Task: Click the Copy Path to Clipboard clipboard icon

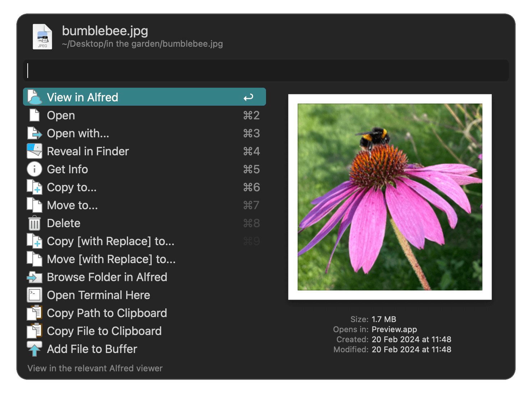Action: pos(34,313)
